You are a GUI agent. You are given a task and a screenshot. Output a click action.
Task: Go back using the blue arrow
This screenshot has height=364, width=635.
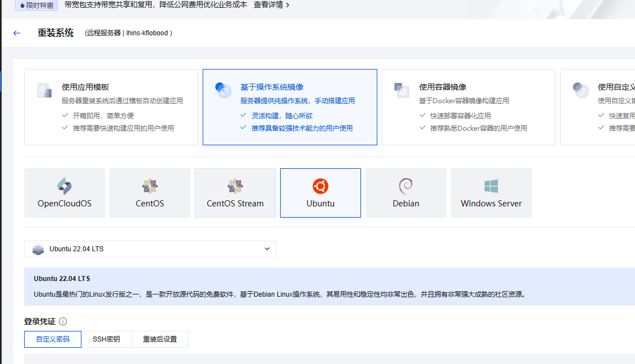(17, 33)
